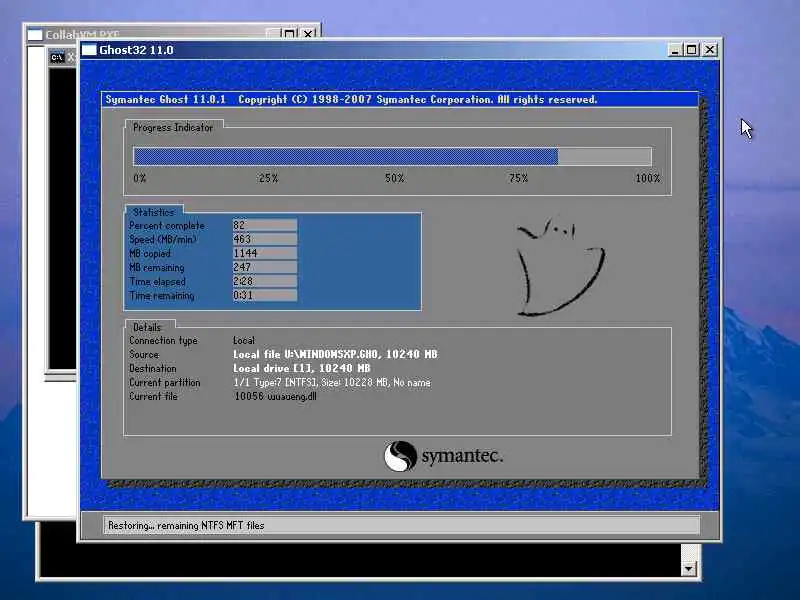Click the Progress Indicator group label

(x=172, y=128)
